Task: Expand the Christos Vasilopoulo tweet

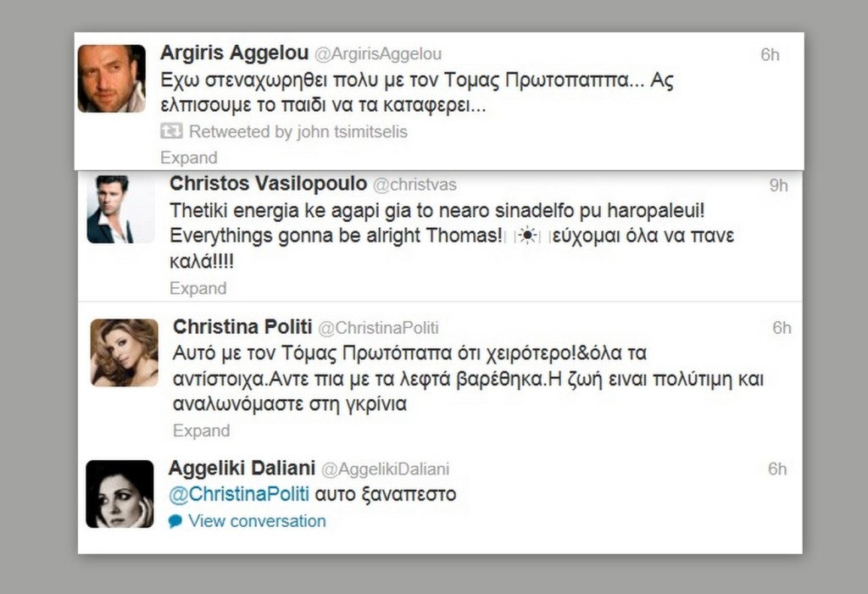Action: [x=198, y=288]
